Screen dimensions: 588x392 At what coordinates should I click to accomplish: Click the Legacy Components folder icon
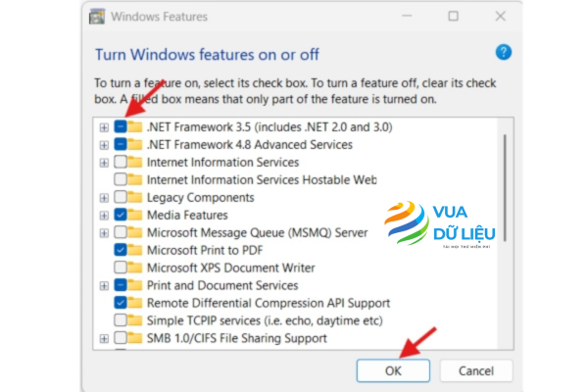pyautogui.click(x=135, y=197)
